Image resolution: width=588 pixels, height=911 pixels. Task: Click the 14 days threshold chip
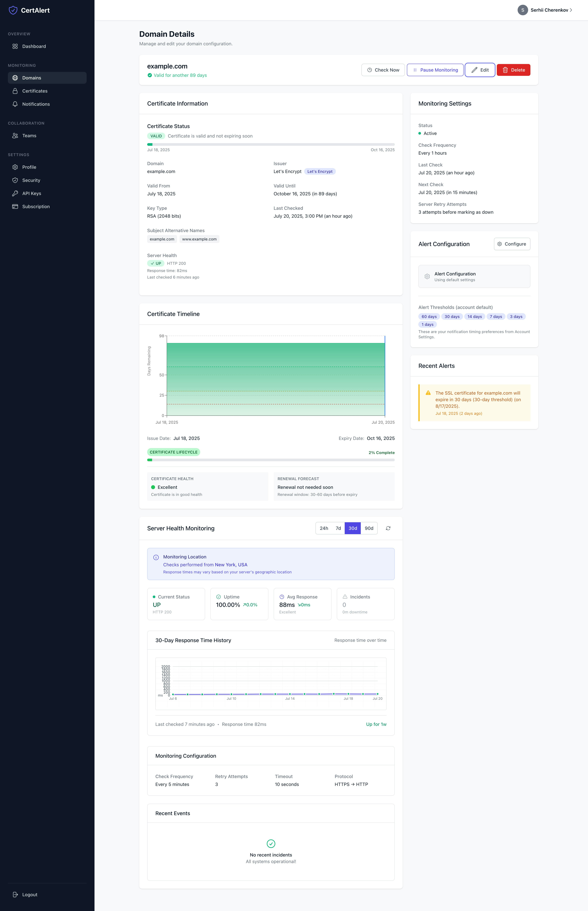click(x=475, y=317)
